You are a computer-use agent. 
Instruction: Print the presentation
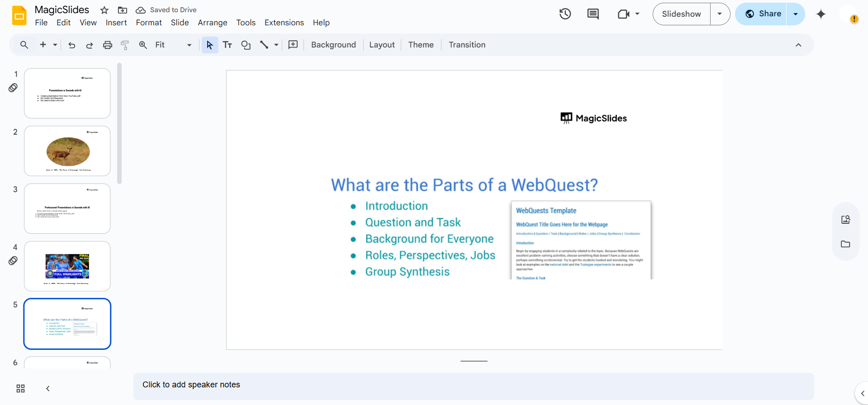coord(107,45)
